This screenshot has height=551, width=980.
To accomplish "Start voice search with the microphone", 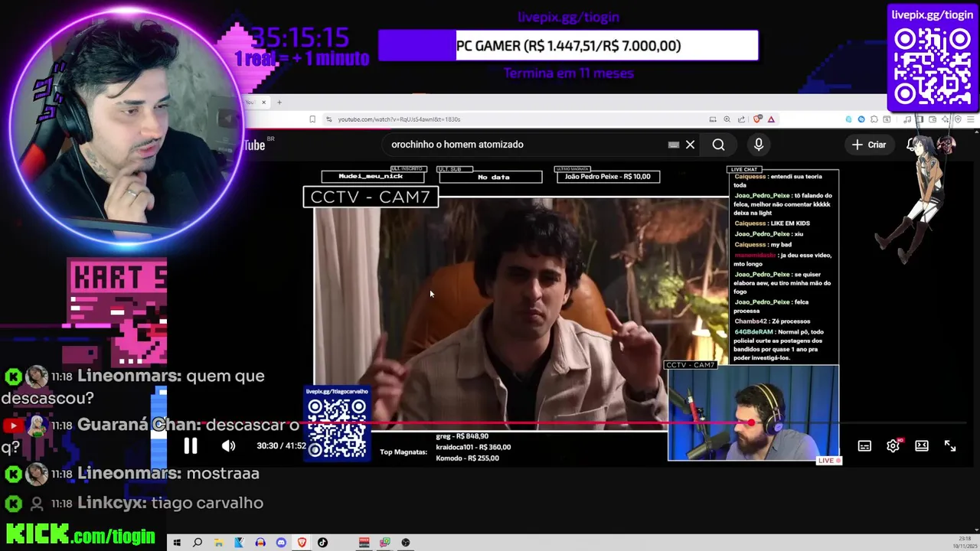I will (759, 145).
